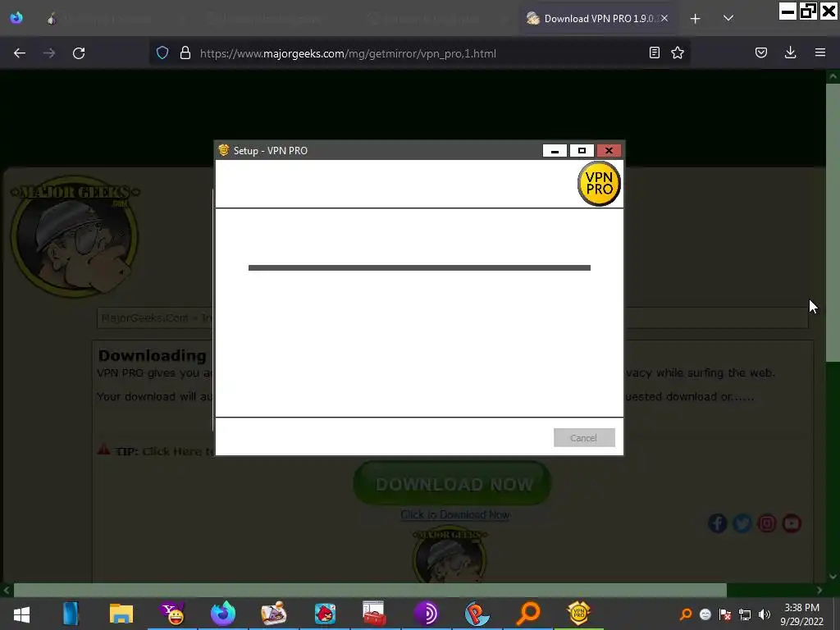
Task: Close the Download VPN PRO tab
Action: coord(664,18)
